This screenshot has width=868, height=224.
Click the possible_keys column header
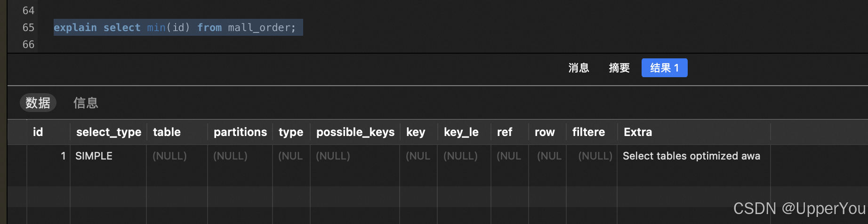click(355, 132)
